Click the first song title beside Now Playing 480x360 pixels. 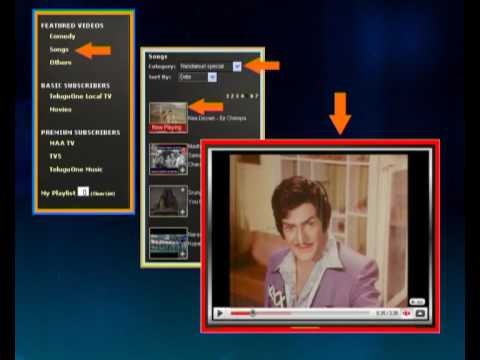tap(217, 118)
